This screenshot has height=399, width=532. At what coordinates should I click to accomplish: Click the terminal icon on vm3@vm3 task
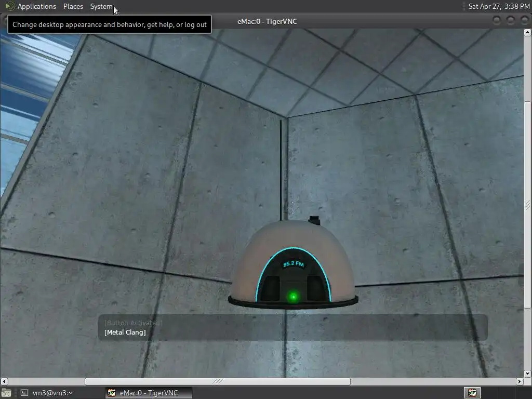24,393
